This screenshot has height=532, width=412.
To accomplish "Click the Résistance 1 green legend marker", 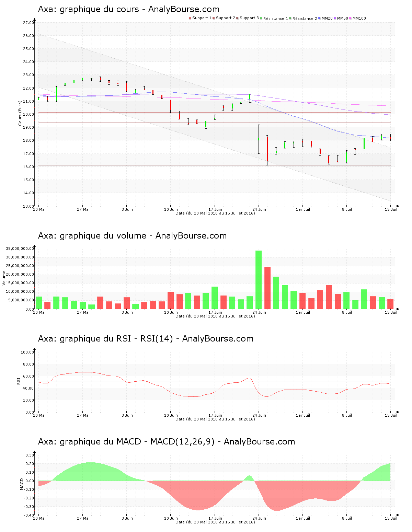I will 261,18.
